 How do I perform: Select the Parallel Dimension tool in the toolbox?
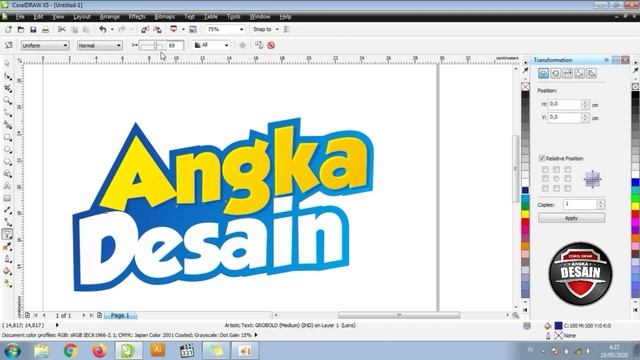click(x=7, y=210)
